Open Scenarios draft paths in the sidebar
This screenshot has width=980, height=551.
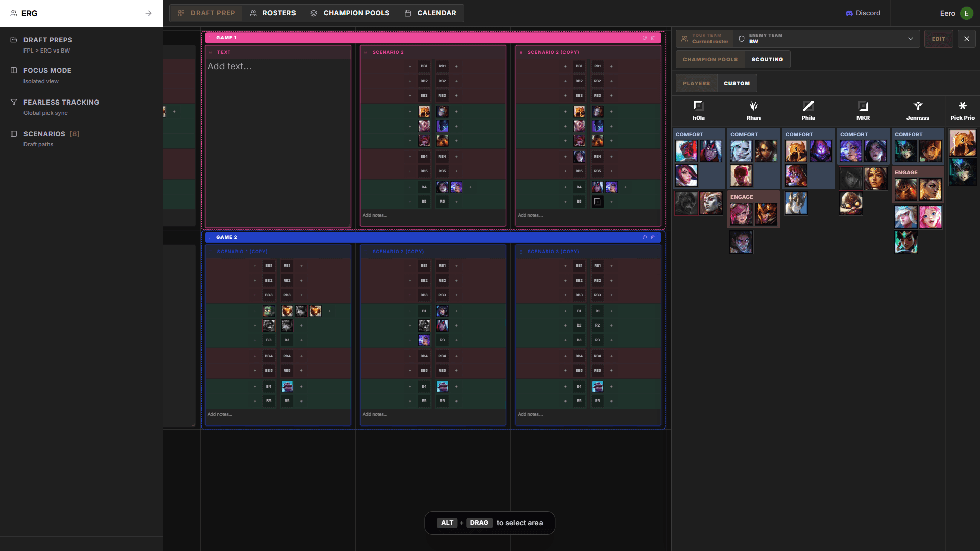pos(82,139)
